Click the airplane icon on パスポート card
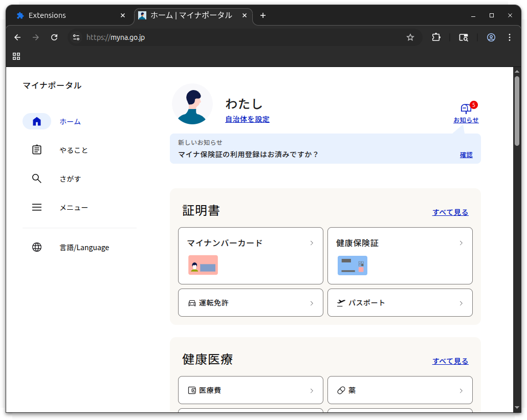This screenshot has width=527, height=420. (340, 302)
